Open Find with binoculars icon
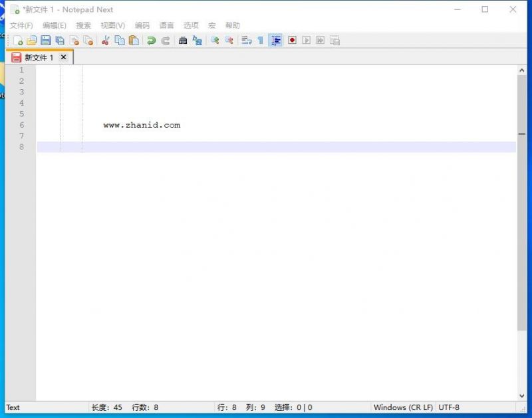The width and height of the screenshot is (532, 418). [x=183, y=41]
